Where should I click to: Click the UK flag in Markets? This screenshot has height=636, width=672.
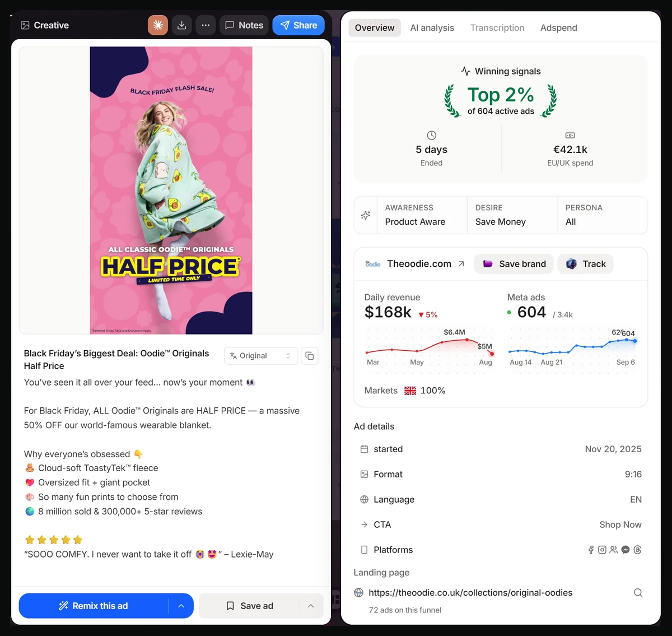click(410, 391)
